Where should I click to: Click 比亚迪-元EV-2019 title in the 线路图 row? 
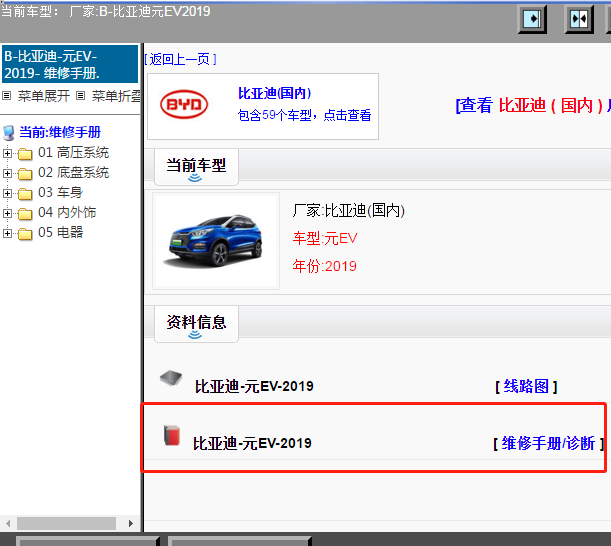click(254, 386)
